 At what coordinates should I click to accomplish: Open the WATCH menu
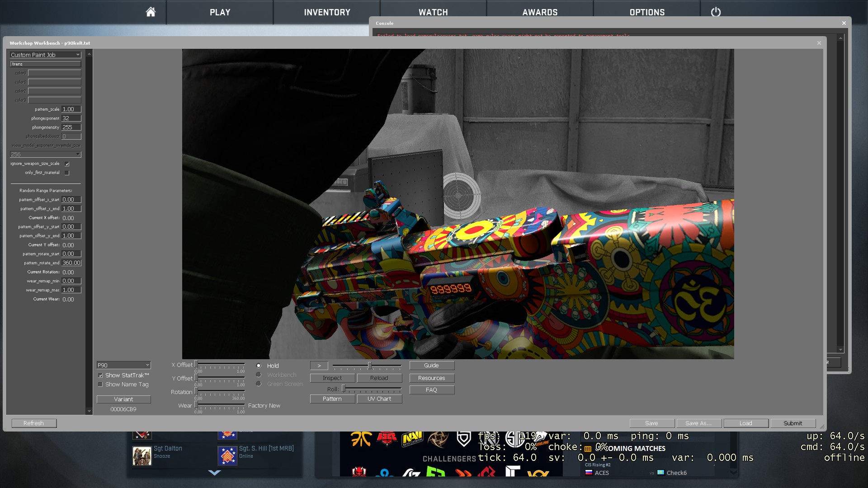433,12
